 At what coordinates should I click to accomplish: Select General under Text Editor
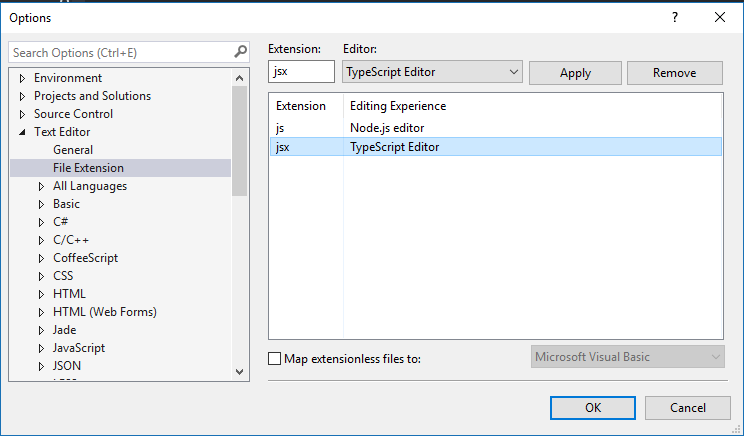(73, 150)
